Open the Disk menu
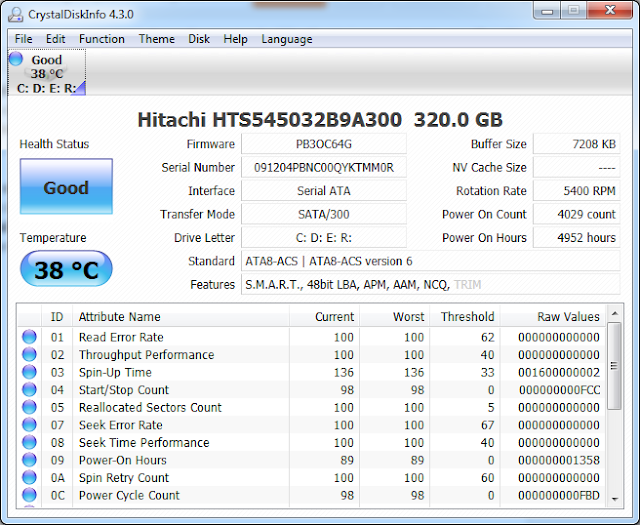Viewport: 640px width, 525px height. (199, 39)
